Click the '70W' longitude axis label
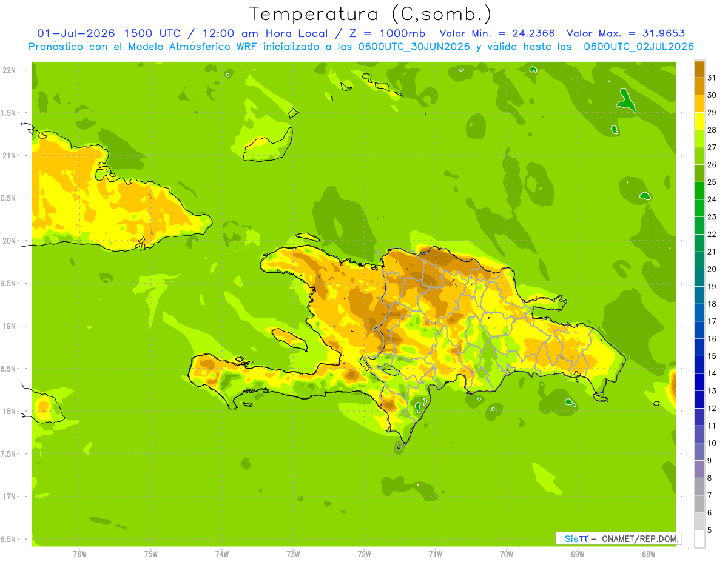The image size is (728, 562). pos(507,554)
